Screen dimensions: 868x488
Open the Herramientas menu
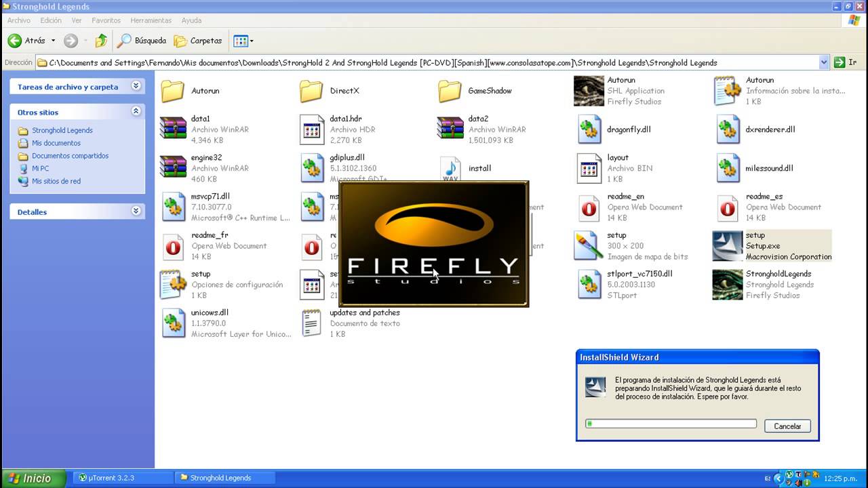(x=151, y=20)
